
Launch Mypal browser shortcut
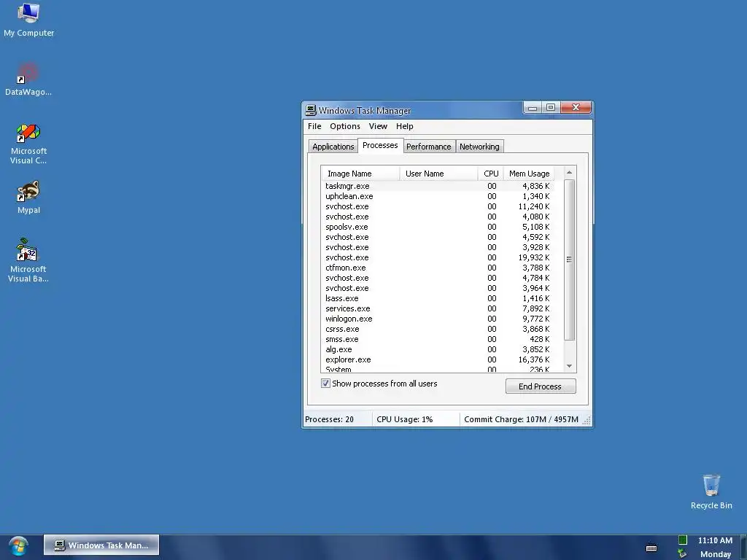tap(28, 197)
